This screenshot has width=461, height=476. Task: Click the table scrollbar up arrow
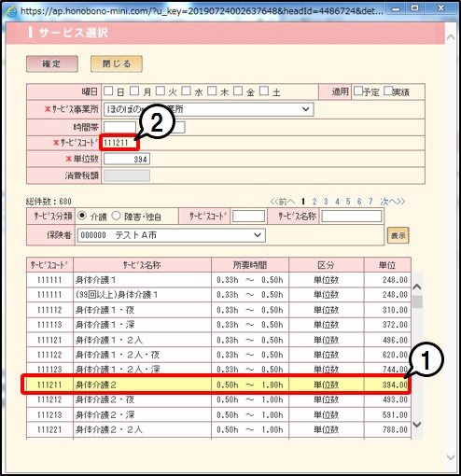tap(417, 287)
